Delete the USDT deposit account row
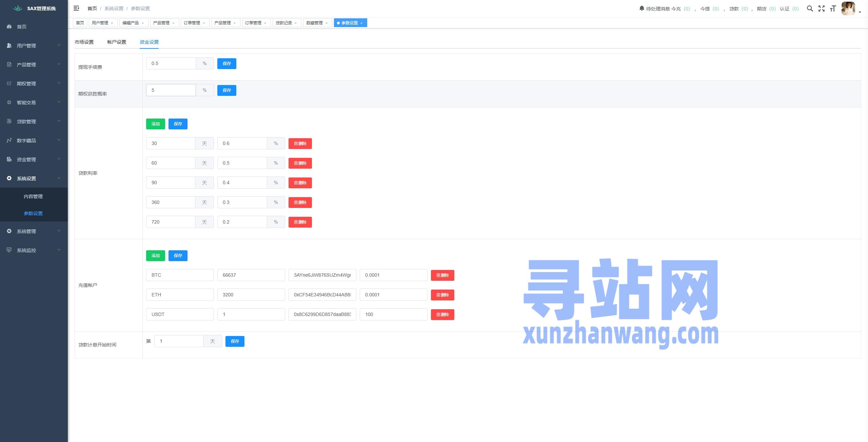 pyautogui.click(x=442, y=315)
